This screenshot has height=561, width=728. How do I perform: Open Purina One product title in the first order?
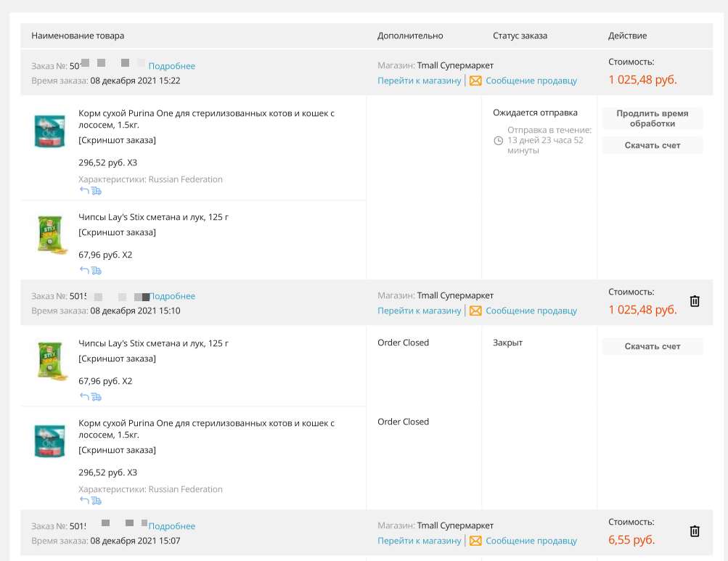206,119
